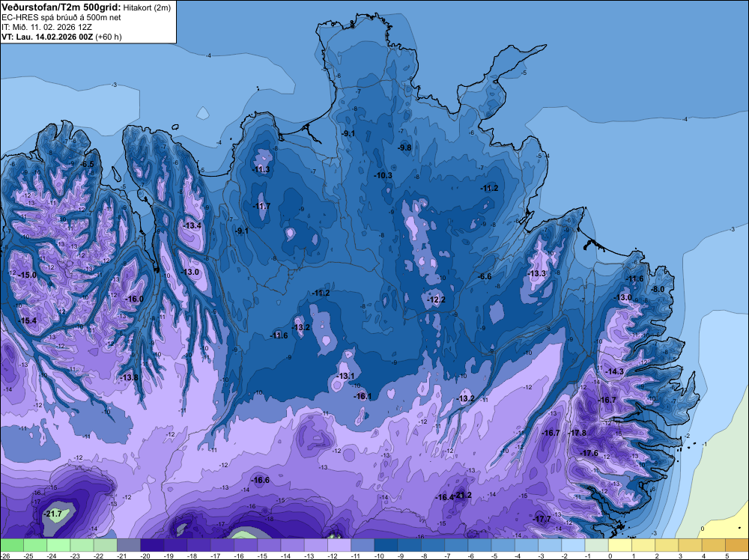This screenshot has height=560, width=749.
Task: Click the legend color swatch labeled -20
Action: click(152, 545)
